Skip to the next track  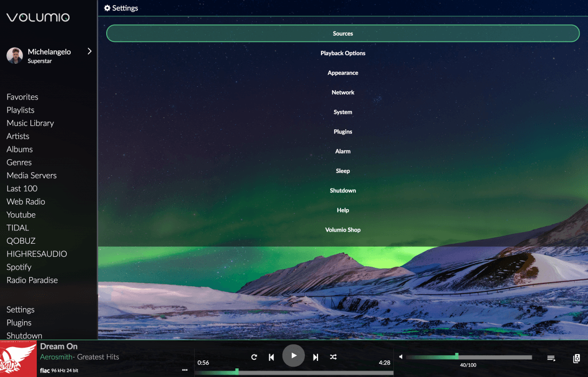(315, 356)
